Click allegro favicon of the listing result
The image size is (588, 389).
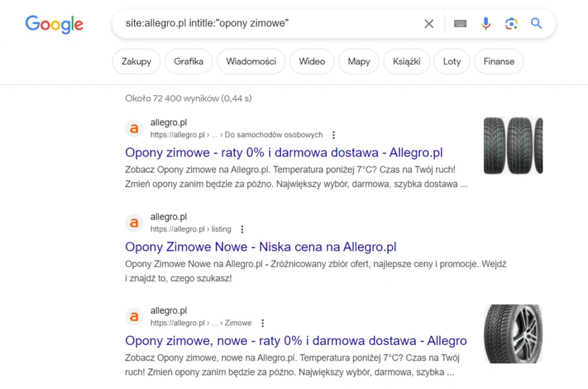pyautogui.click(x=134, y=223)
